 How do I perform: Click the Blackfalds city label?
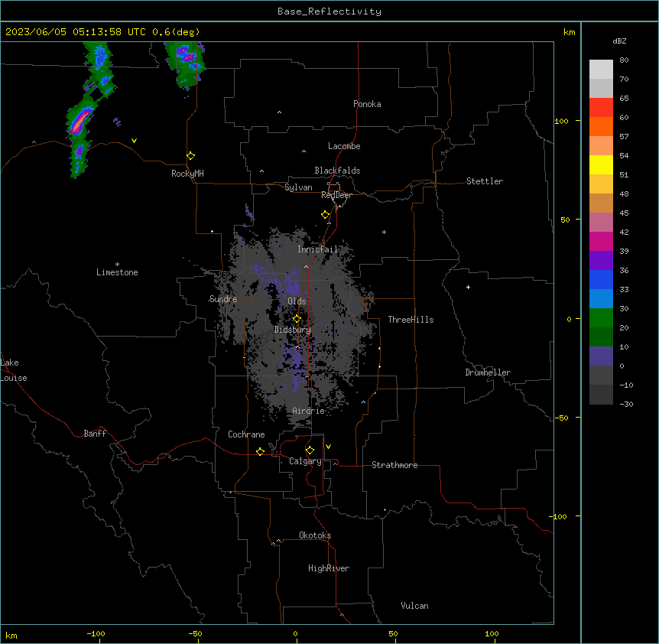click(x=337, y=171)
